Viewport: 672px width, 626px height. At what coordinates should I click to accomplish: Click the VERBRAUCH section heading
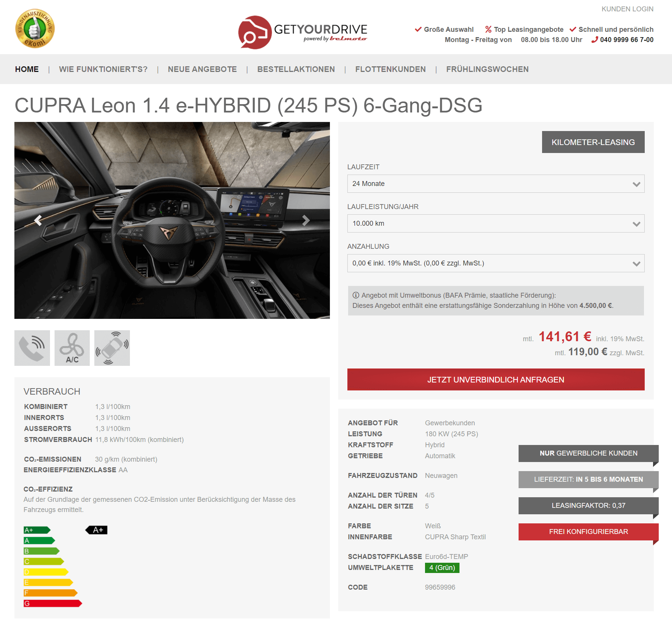(52, 392)
